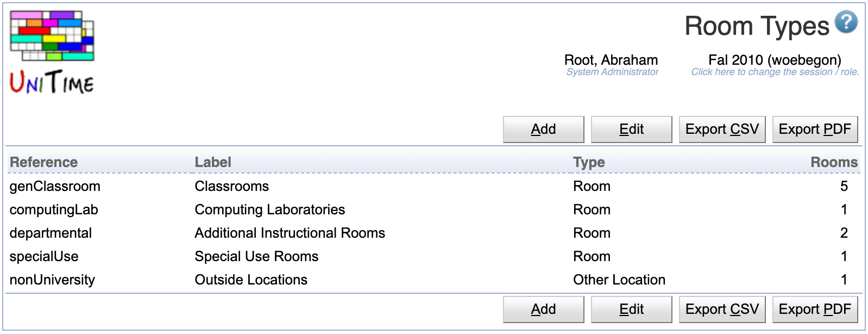This screenshot has height=334, width=868.
Task: Click the UniTime logo image
Action: point(52,52)
